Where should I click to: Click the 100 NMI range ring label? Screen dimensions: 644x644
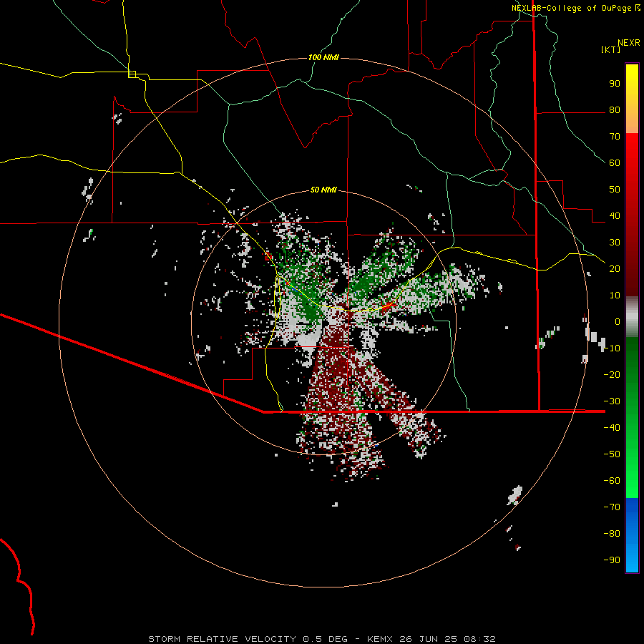click(323, 57)
